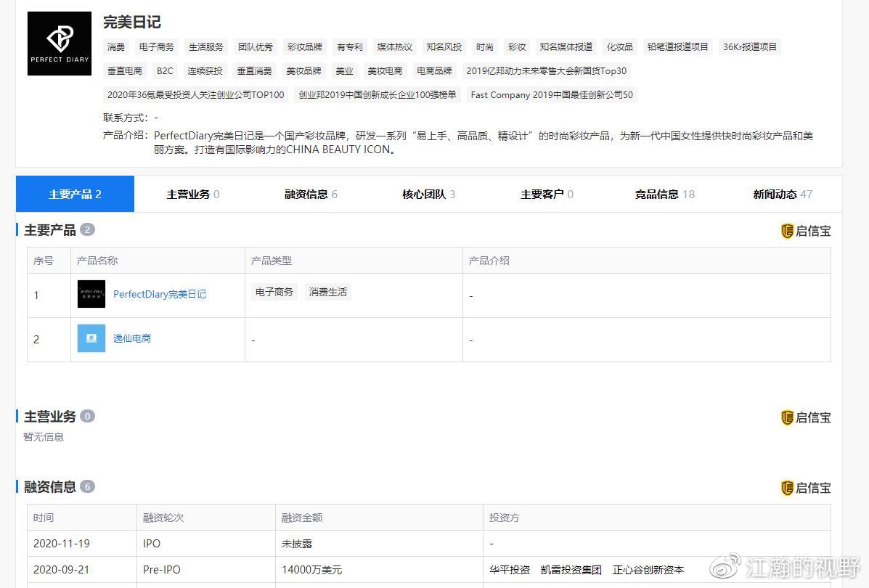Click the 华平投资 investor name
This screenshot has height=588, width=869.
point(510,570)
